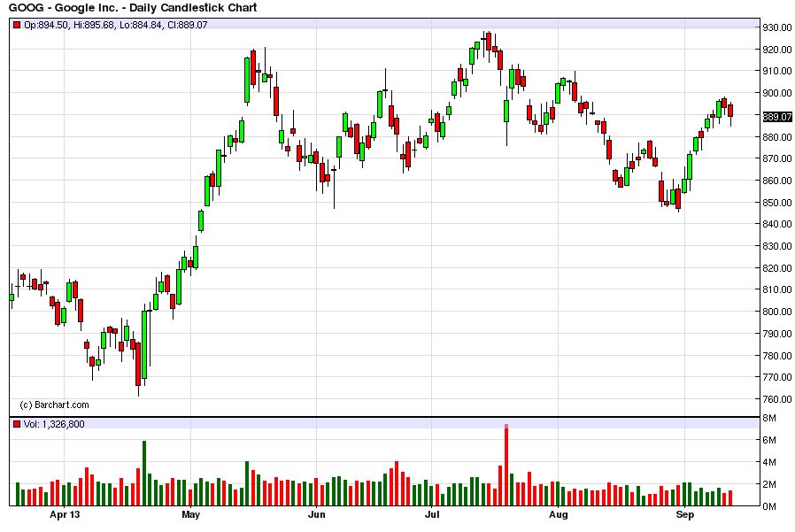Click the 0M volume axis label
Screen dimensions: 795x532
point(769,506)
